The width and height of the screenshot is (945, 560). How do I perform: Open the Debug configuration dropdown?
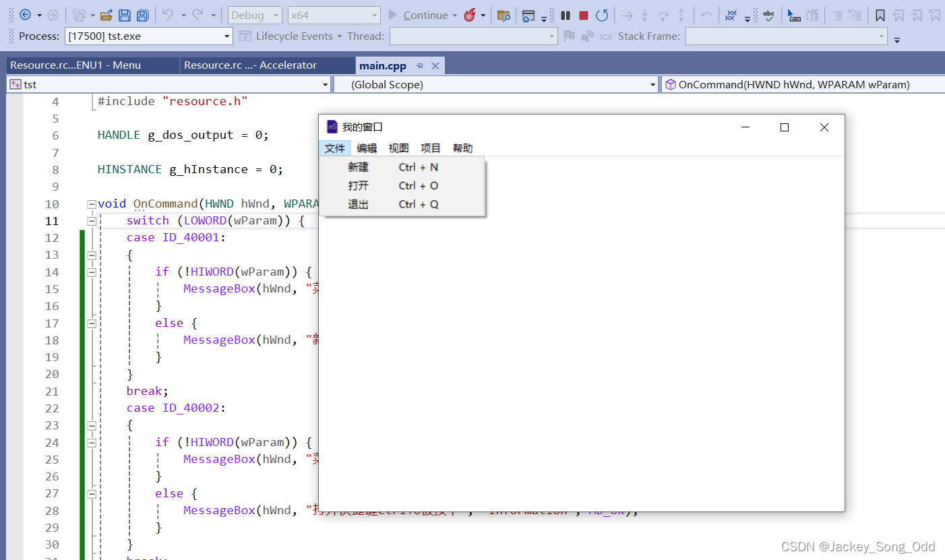pyautogui.click(x=255, y=15)
